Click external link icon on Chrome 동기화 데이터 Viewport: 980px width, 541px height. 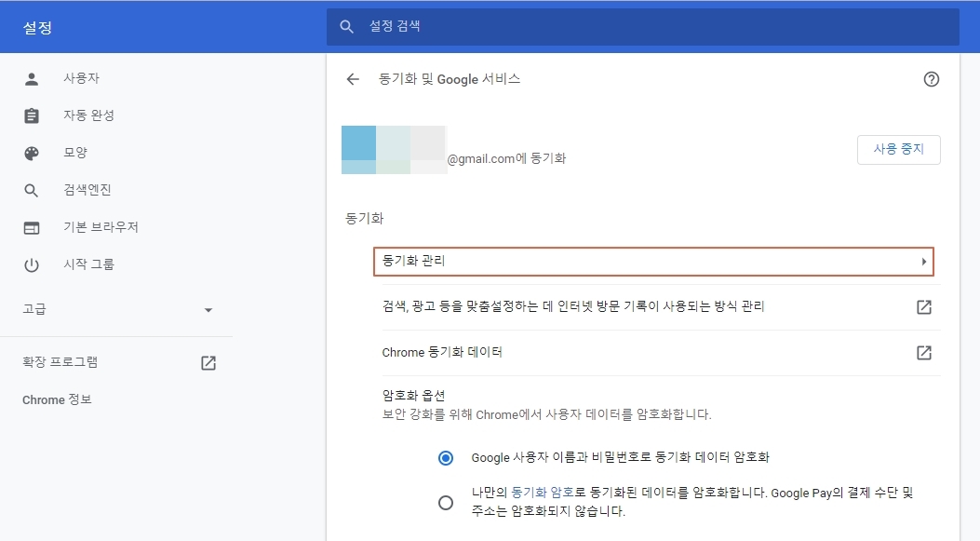tap(924, 353)
